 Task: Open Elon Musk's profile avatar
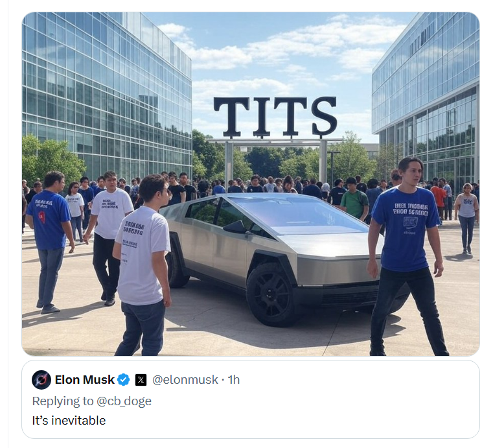(x=41, y=380)
